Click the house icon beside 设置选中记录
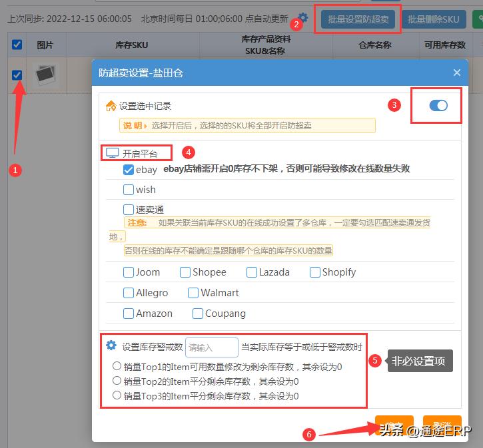Image resolution: width=483 pixels, height=448 pixels. tap(111, 106)
